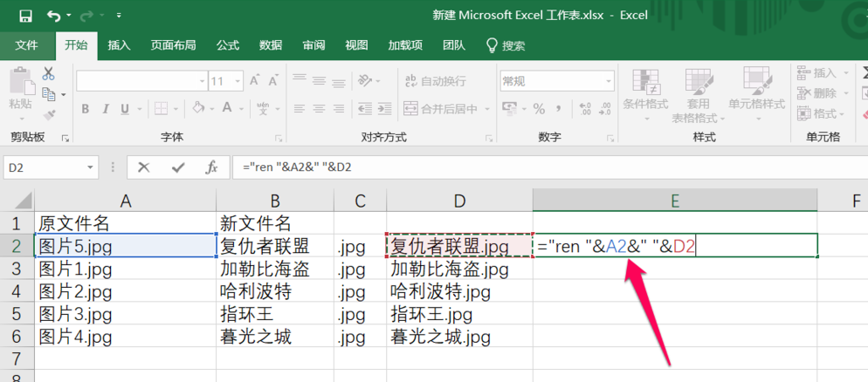Click the 条件格式 button
868x382 pixels.
pos(645,94)
